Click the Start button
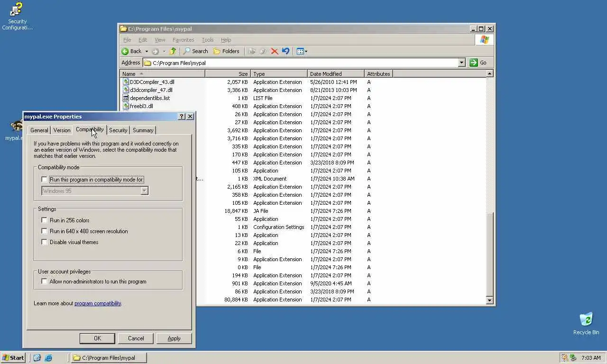Screen dimensions: 607x364 point(13,358)
